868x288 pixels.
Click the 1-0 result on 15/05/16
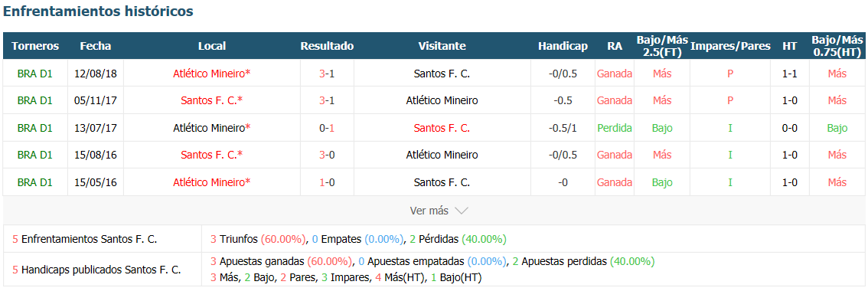tap(327, 182)
